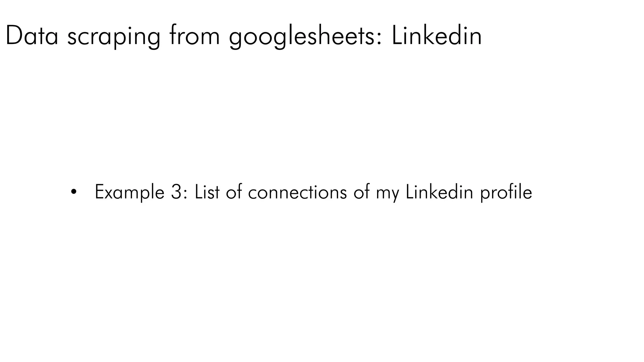The width and height of the screenshot is (644, 362).
Task: Click the word "of" after connections
Action: [x=361, y=192]
